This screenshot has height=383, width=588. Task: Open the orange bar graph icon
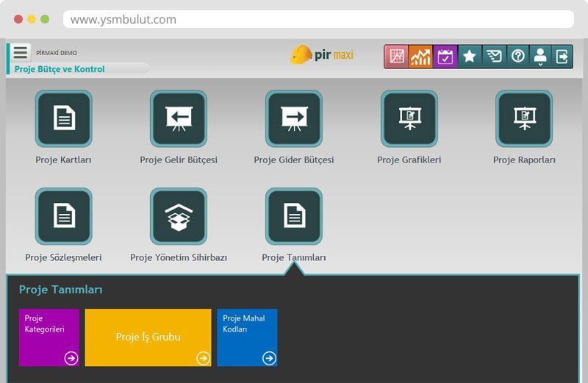pyautogui.click(x=421, y=57)
